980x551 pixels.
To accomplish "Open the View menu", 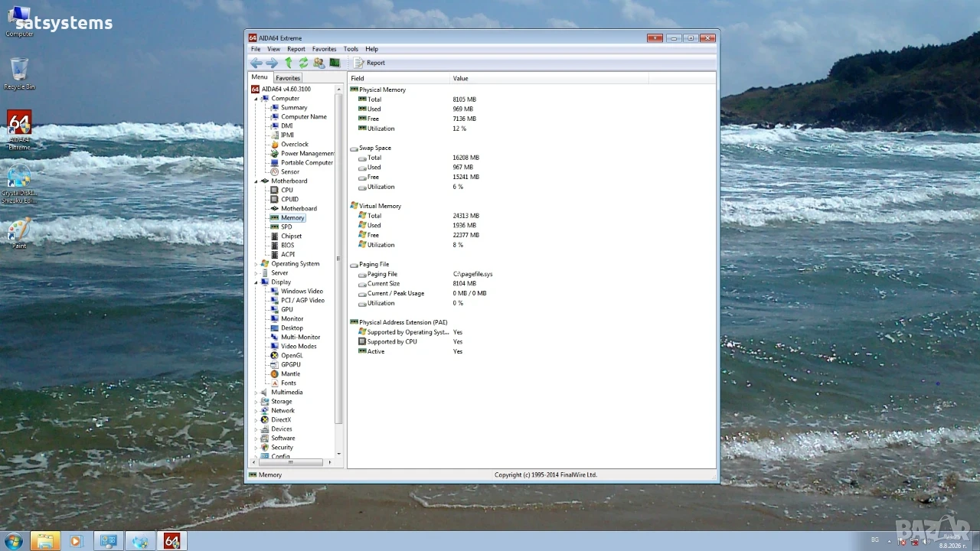I will pyautogui.click(x=273, y=49).
